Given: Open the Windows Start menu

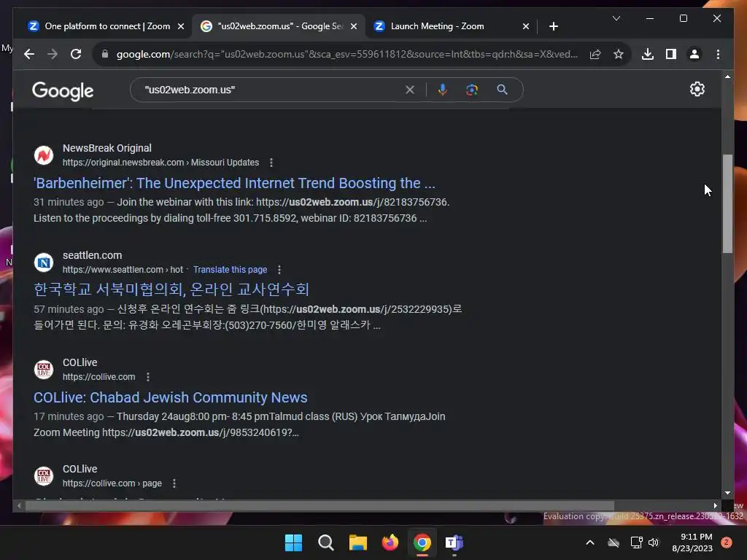Looking at the screenshot, I should coord(293,542).
